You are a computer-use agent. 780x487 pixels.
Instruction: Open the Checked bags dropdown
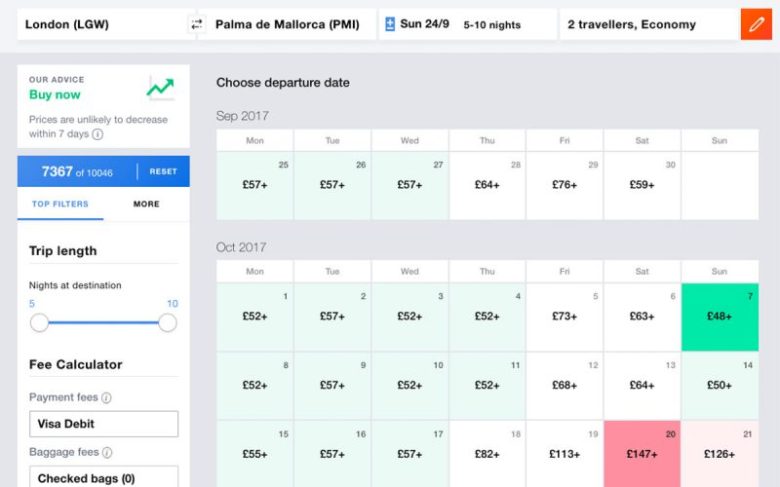103,477
